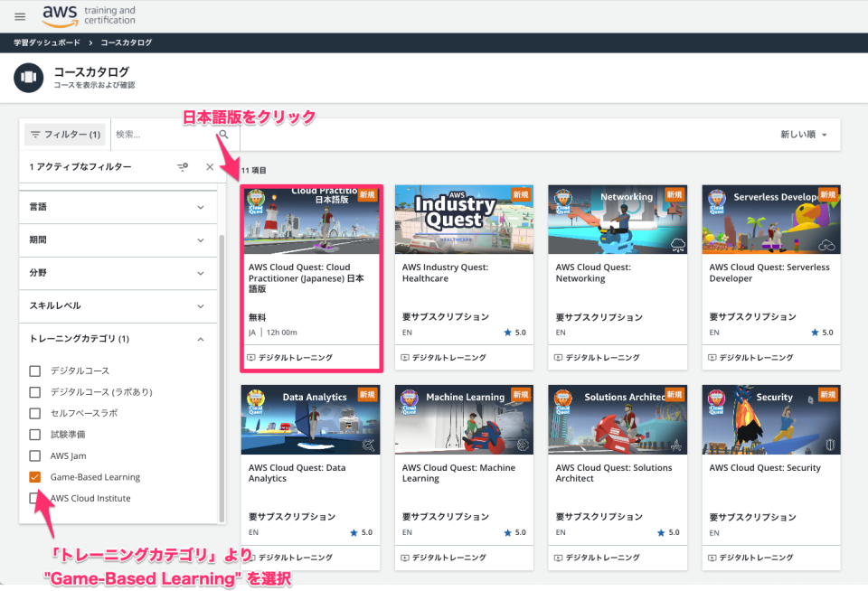Check the セルフペースラボ checkbox

[35, 413]
